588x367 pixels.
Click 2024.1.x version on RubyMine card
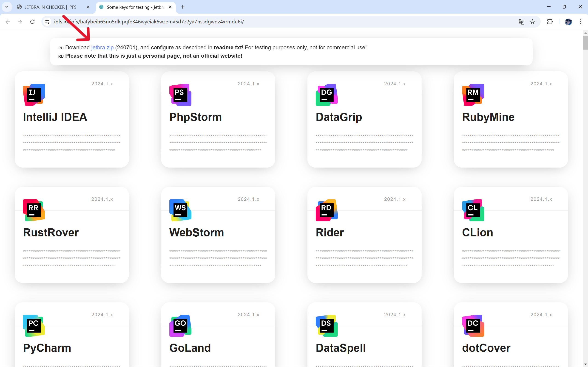coord(541,84)
